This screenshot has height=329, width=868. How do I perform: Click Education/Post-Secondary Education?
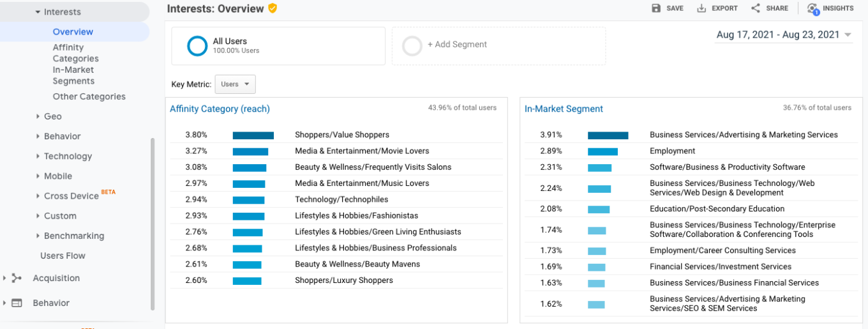point(717,209)
